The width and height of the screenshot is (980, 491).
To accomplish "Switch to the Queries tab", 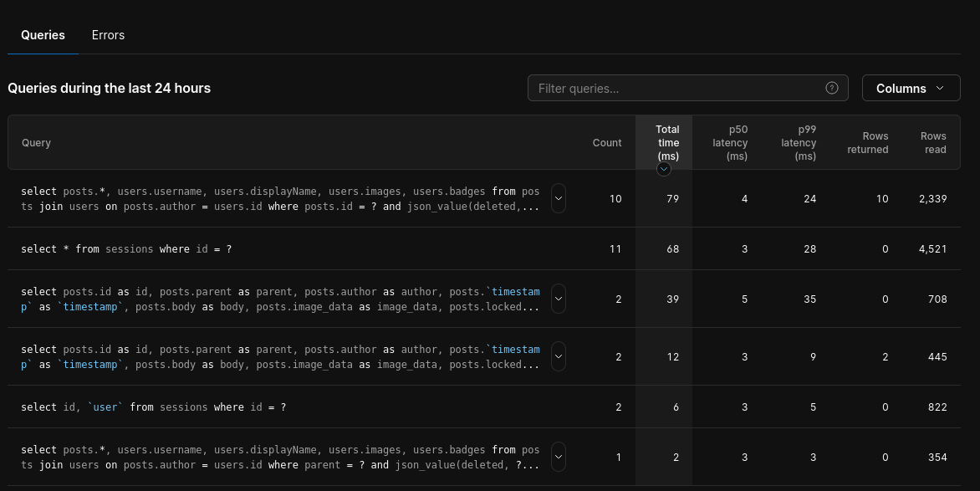I will coord(43,35).
